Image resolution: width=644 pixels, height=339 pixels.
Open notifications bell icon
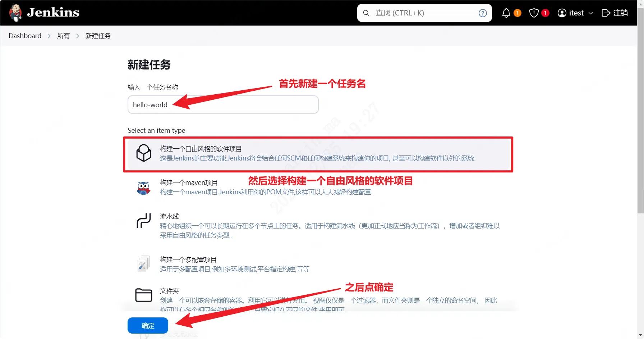(506, 13)
